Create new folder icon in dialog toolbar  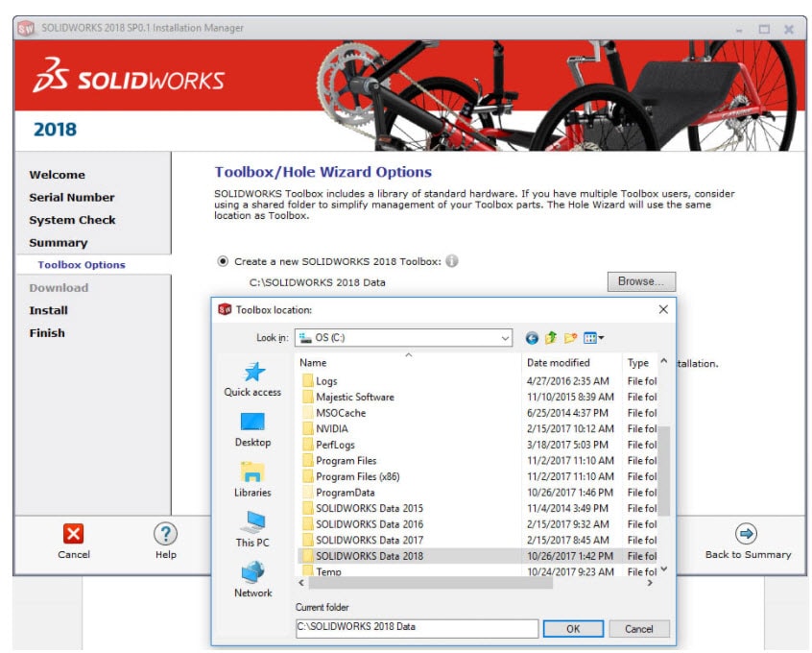(x=571, y=338)
